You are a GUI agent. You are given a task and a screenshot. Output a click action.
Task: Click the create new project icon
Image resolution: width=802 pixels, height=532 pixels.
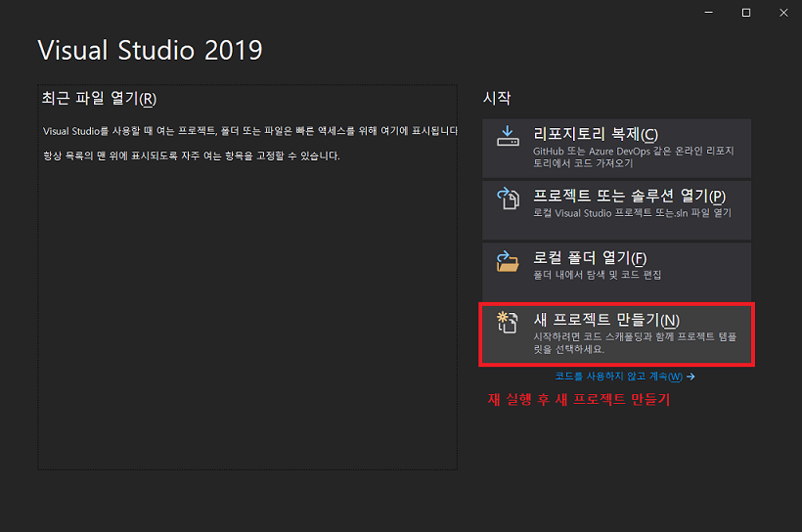(x=508, y=323)
